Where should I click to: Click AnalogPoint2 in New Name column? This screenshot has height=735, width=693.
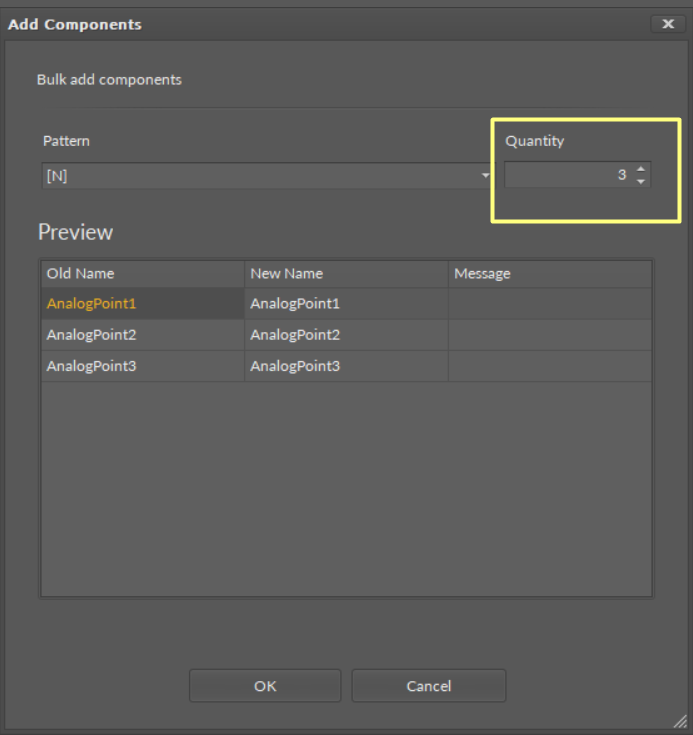point(295,335)
